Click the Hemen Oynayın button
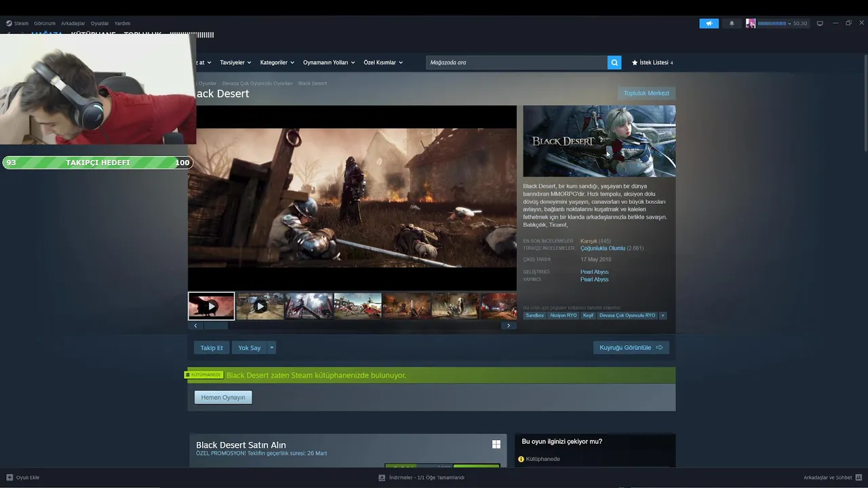868x488 pixels. [x=223, y=397]
